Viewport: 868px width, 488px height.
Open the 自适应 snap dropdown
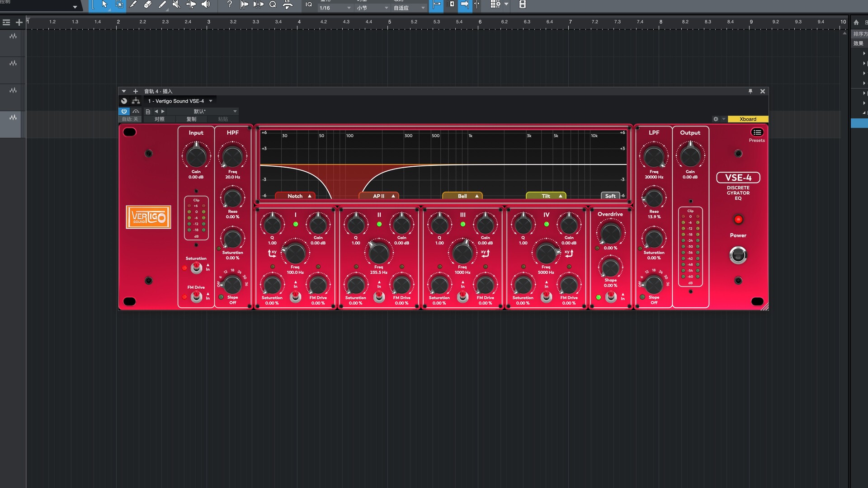(409, 8)
